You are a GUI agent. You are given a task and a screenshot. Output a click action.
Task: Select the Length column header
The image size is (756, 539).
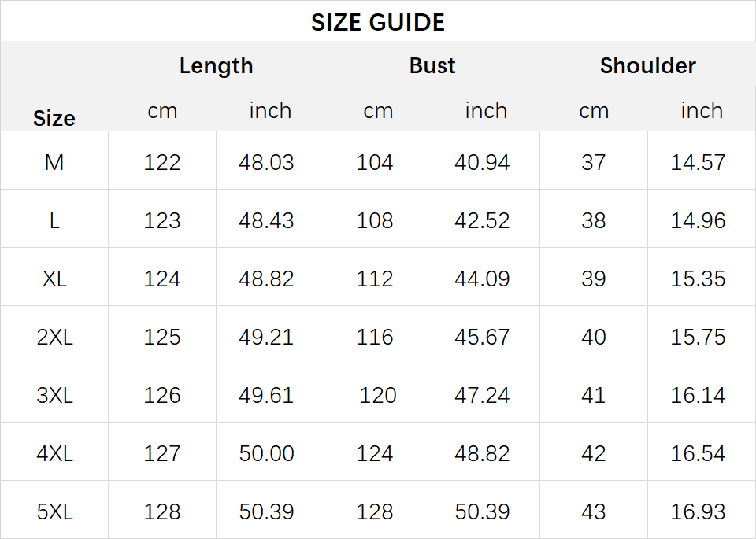tap(216, 66)
